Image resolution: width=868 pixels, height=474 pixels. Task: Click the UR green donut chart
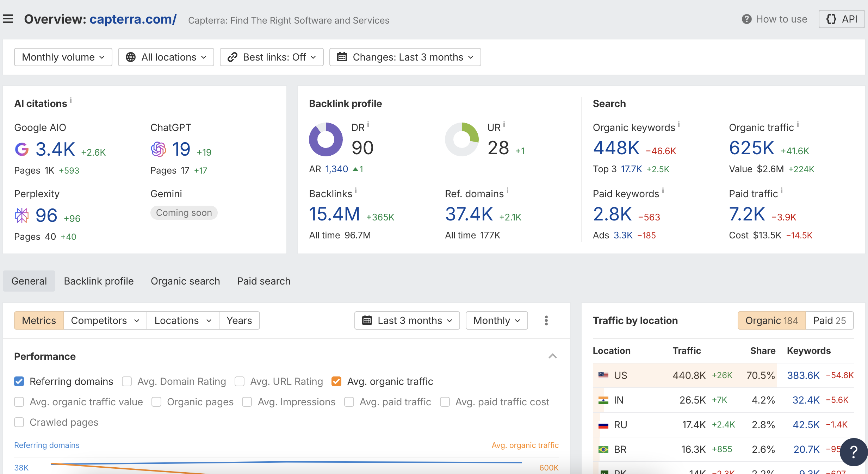(462, 139)
